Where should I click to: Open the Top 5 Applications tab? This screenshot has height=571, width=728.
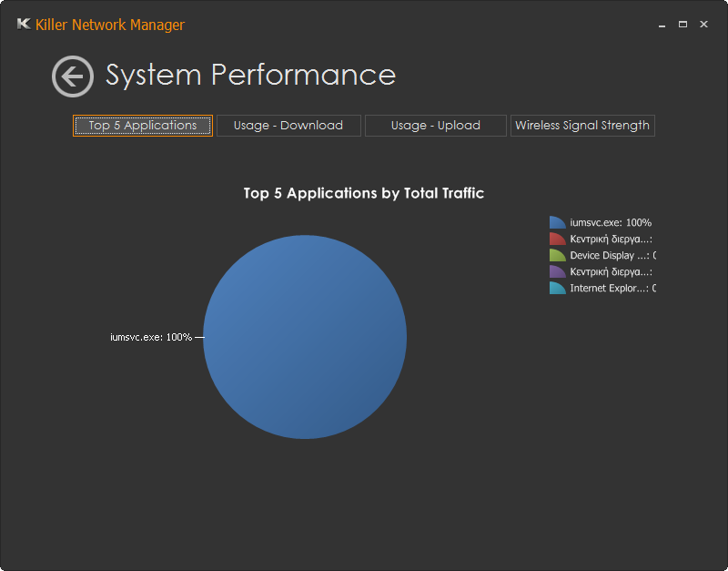143,126
